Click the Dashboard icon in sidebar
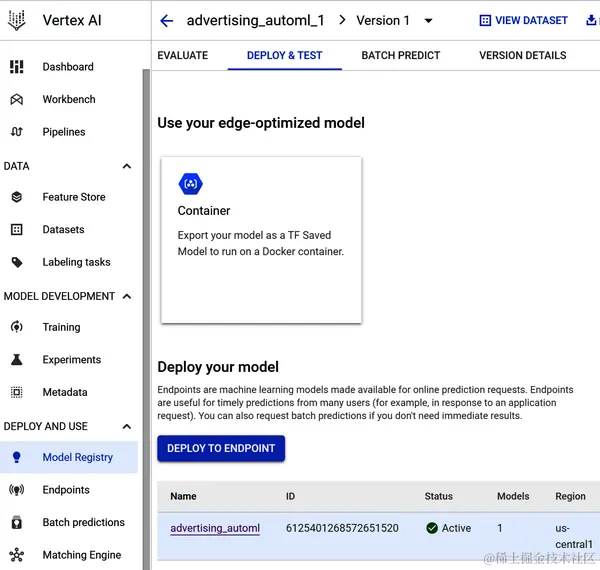The height and width of the screenshot is (570, 600). (x=16, y=67)
